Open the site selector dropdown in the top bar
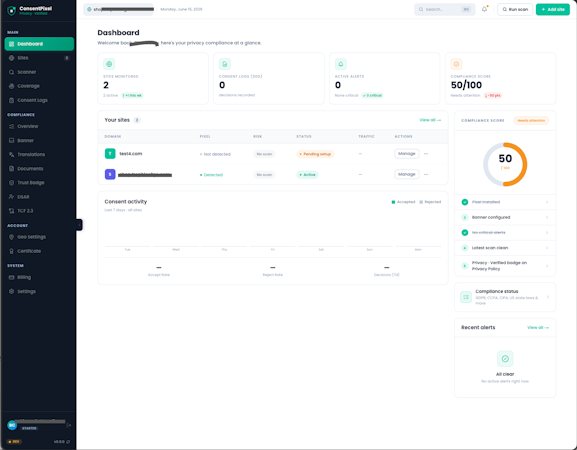577x450 pixels. coord(118,9)
